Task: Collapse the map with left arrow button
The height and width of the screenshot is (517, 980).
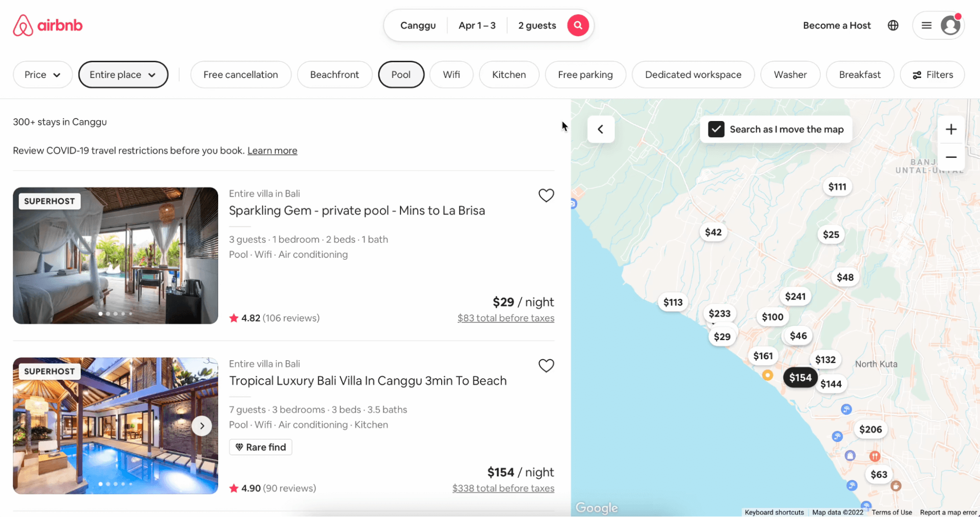Action: (601, 129)
